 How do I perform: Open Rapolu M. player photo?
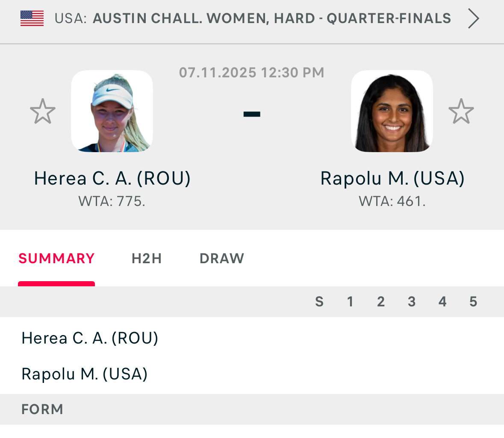392,112
